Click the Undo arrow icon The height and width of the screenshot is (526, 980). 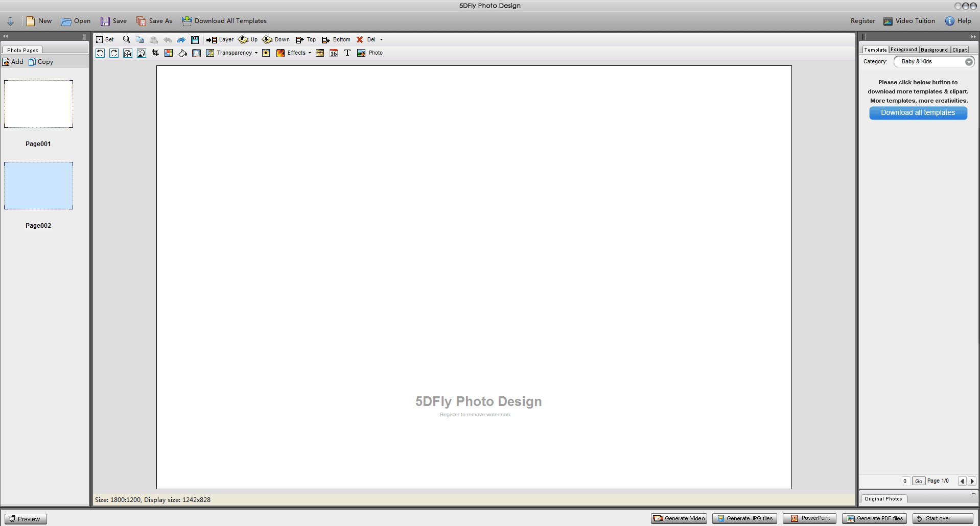(x=168, y=39)
